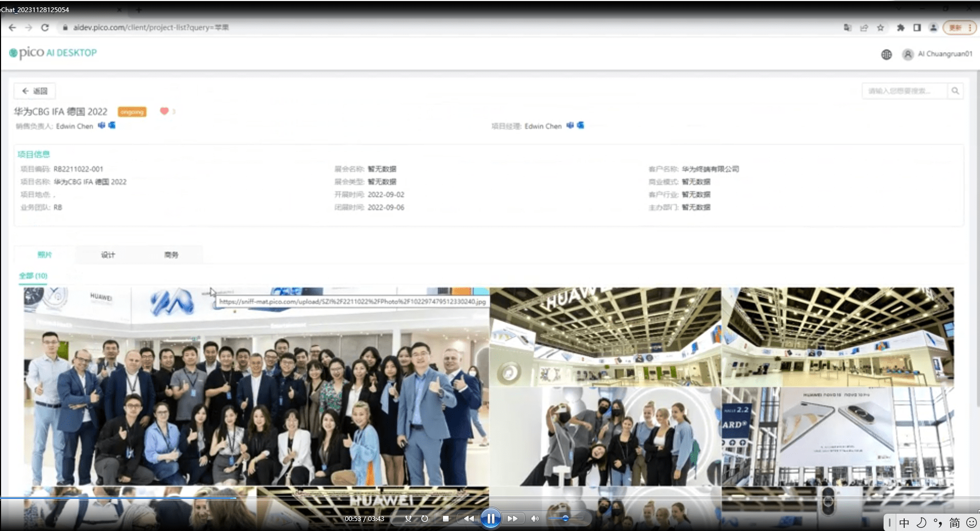Select the 全部 (10) filter tab
The image size is (980, 531).
coord(33,276)
